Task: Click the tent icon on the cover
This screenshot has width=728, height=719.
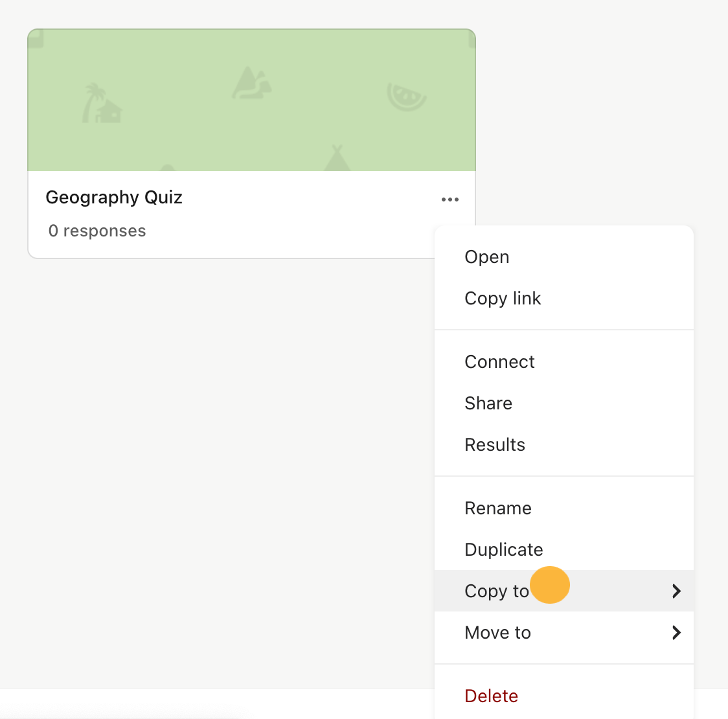Action: coord(337,158)
